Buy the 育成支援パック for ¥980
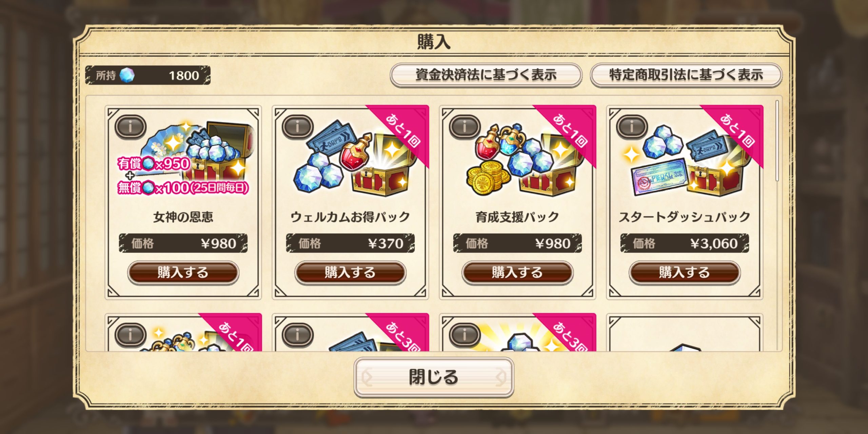Screen dimensions: 868x434 click(517, 273)
